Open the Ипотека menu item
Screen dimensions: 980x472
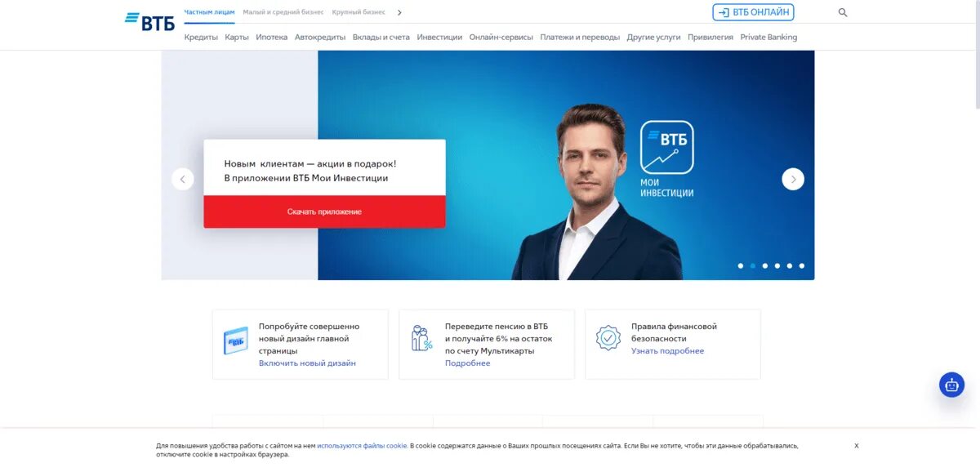272,37
